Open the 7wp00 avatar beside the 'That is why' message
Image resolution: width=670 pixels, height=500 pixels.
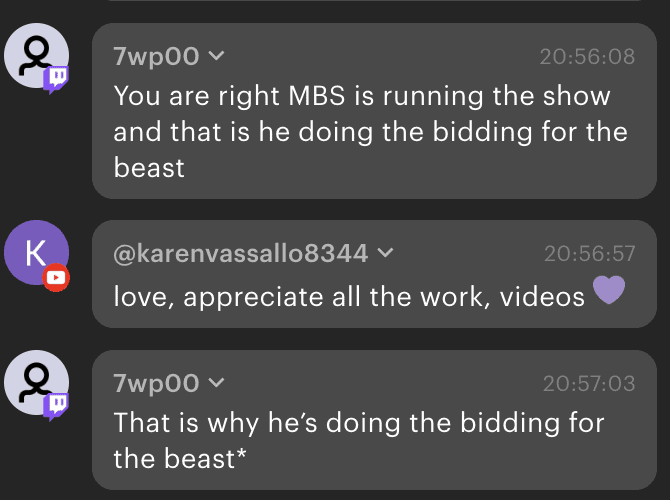pos(36,382)
